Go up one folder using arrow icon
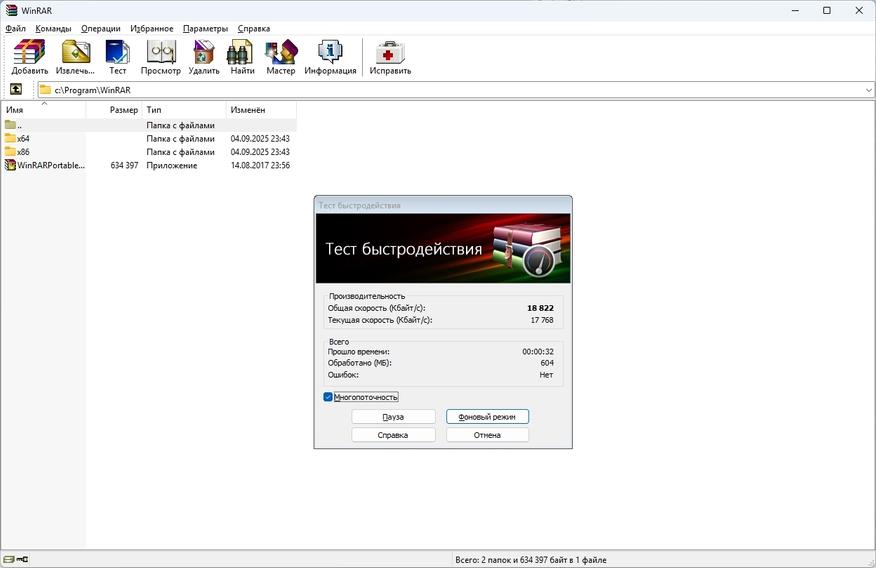This screenshot has width=876, height=568. [16, 89]
